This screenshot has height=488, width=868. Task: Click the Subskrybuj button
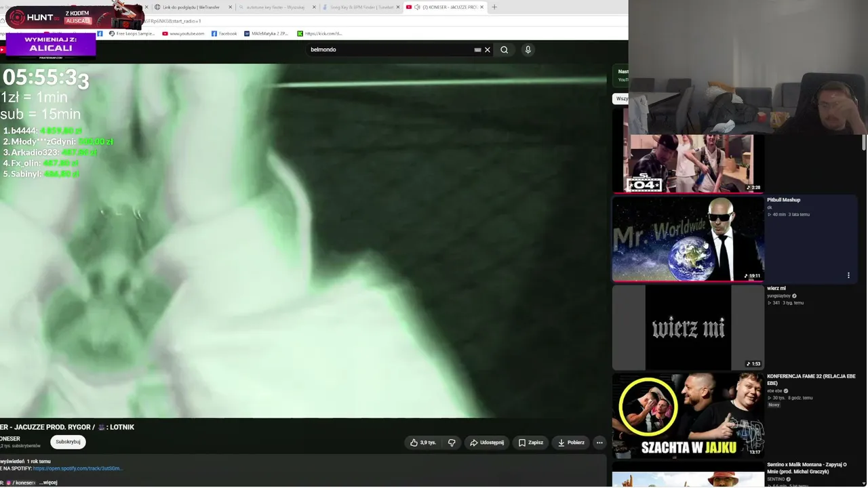click(x=68, y=442)
